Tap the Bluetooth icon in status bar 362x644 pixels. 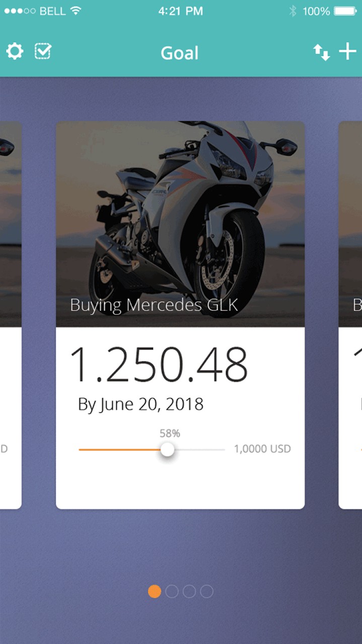293,11
